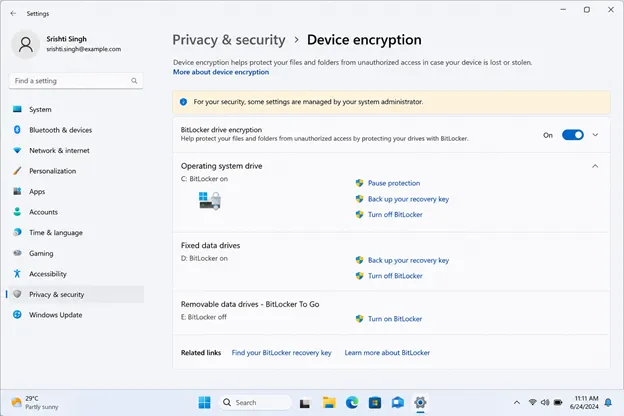This screenshot has width=624, height=416.
Task: Show hidden icons in the system tray
Action: pos(517,402)
